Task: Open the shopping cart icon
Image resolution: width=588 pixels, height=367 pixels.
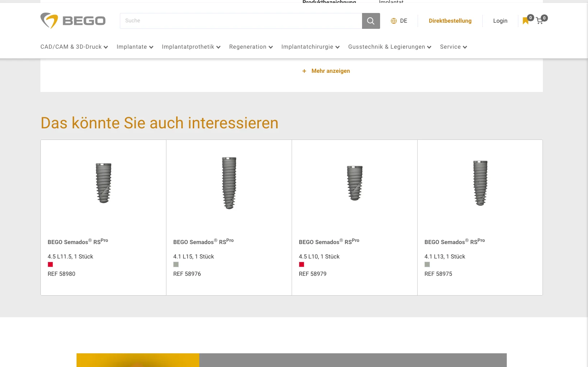Action: 540,21
